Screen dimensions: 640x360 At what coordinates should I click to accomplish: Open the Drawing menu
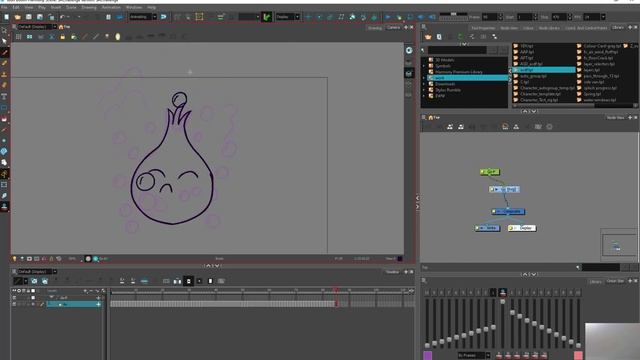tap(89, 7)
